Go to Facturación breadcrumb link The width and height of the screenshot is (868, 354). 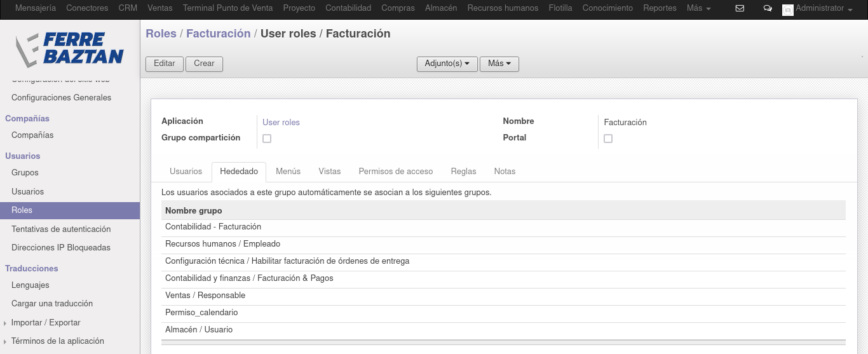coord(218,34)
